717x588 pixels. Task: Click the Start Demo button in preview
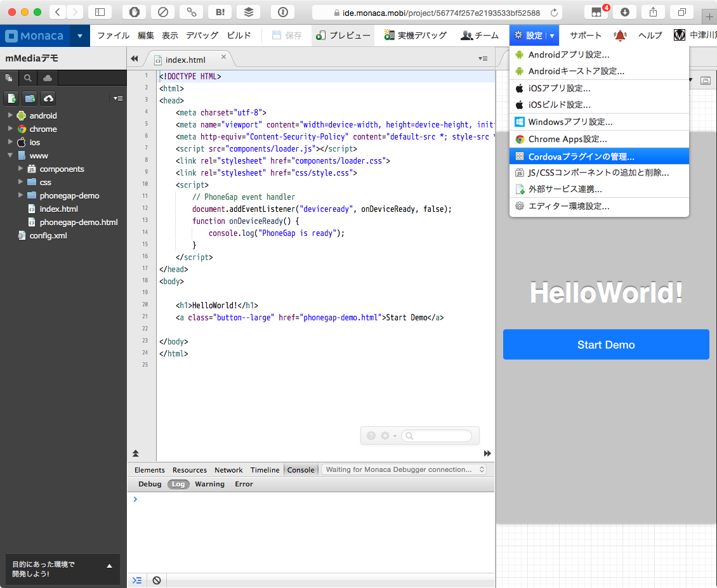point(605,344)
